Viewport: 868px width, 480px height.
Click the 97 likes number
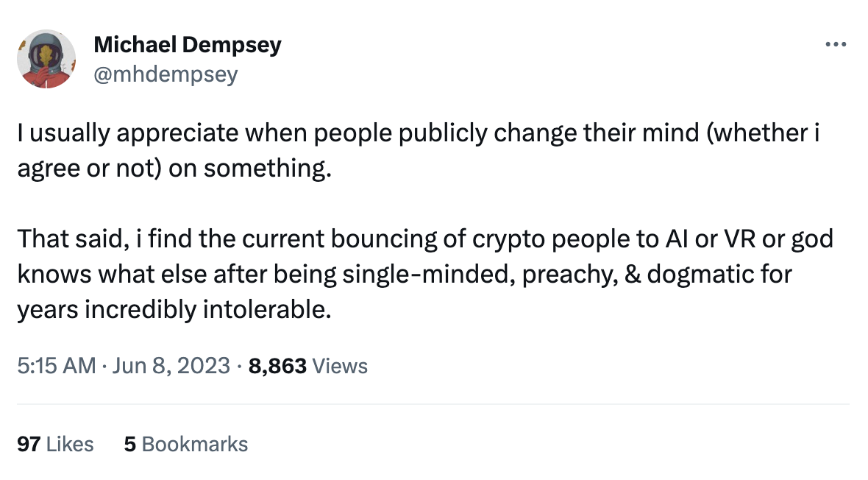click(27, 445)
